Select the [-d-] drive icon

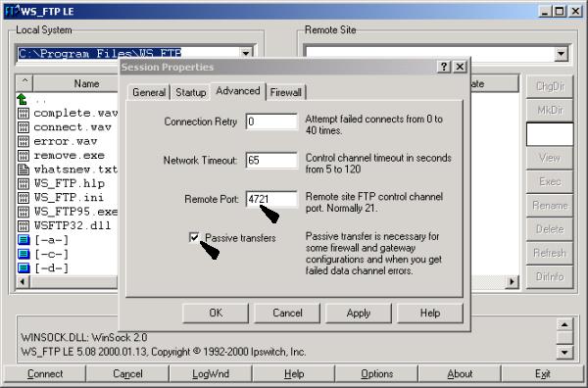24,268
